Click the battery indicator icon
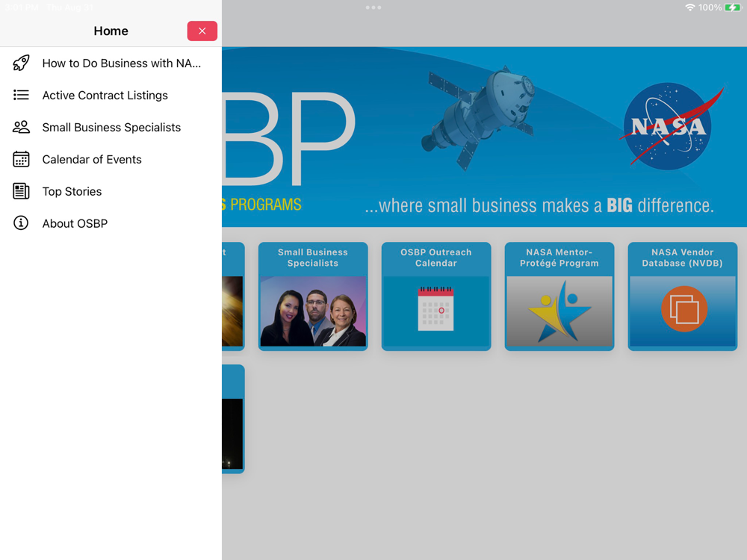Screen dimensions: 747x560 tap(733, 7)
